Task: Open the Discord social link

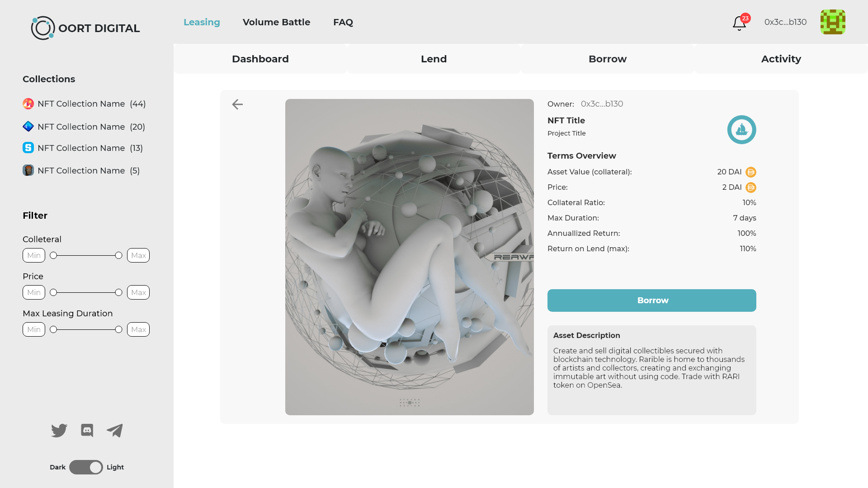Action: pos(87,431)
